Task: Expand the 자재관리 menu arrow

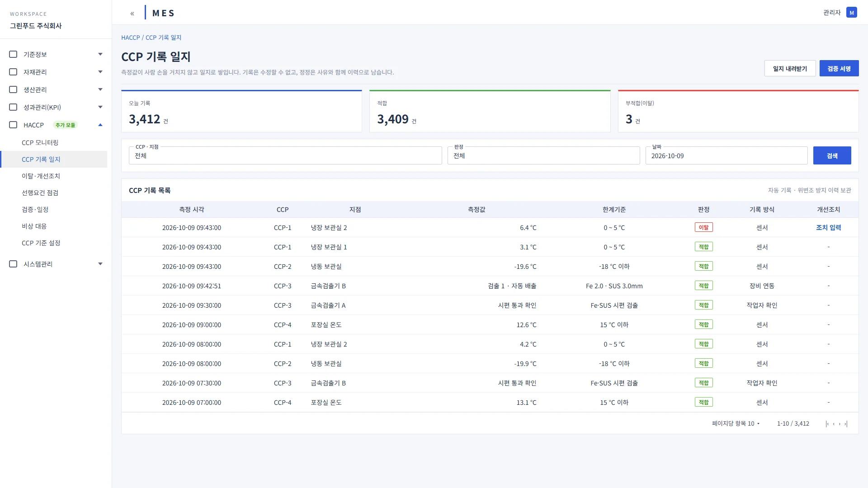Action: pyautogui.click(x=100, y=72)
